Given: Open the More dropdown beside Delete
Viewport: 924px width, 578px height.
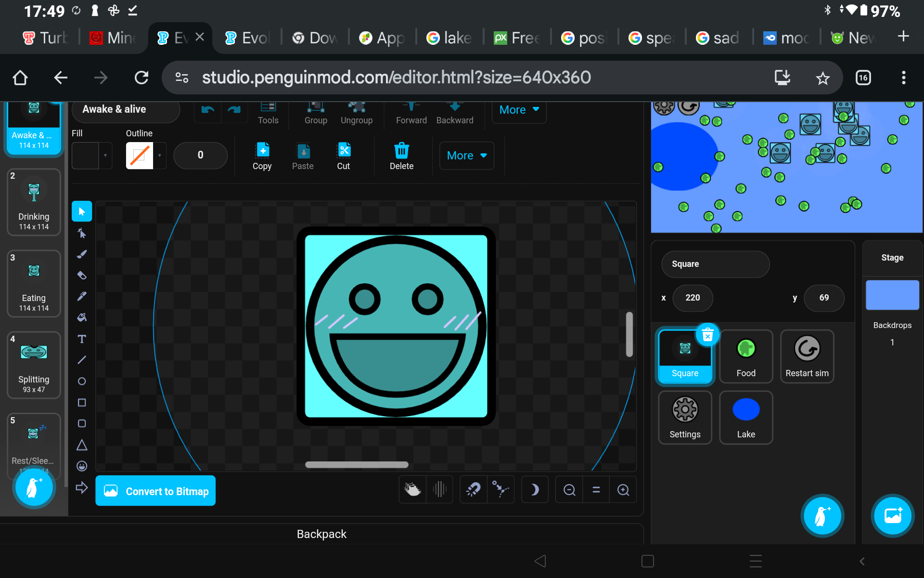Looking at the screenshot, I should (x=466, y=156).
